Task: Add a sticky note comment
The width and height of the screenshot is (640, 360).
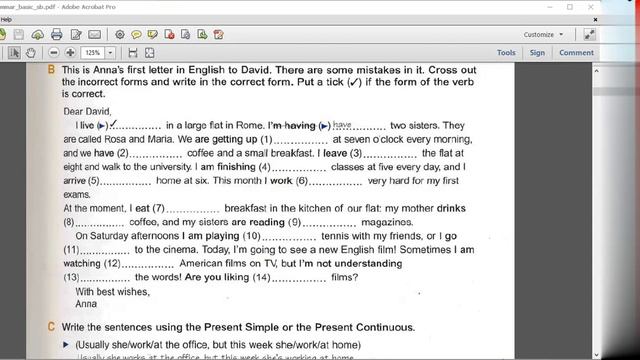Action: click(136, 35)
